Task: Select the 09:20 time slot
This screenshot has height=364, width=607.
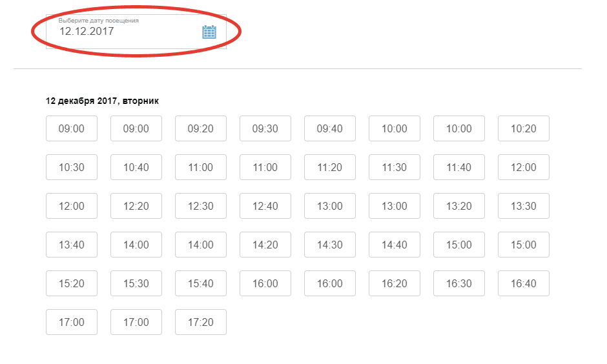Action: click(201, 128)
